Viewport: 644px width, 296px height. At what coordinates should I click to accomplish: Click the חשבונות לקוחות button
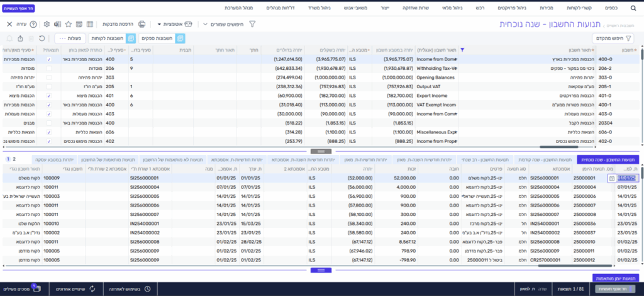point(112,38)
